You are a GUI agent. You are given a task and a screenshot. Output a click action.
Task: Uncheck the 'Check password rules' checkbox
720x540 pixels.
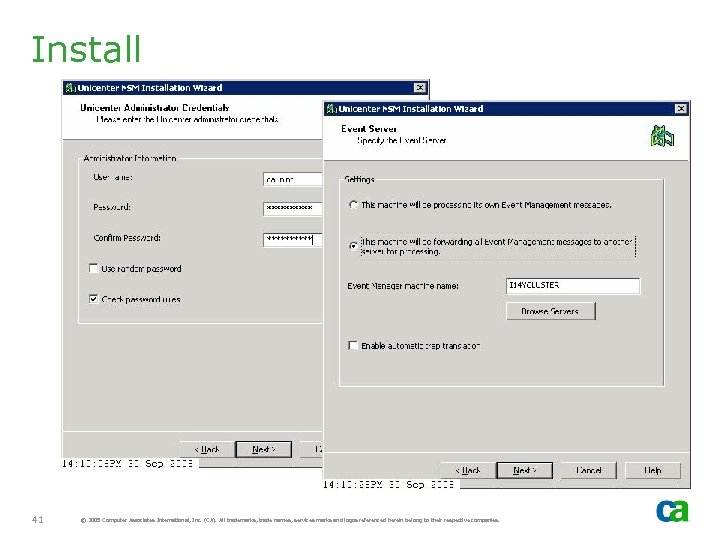pyautogui.click(x=93, y=299)
